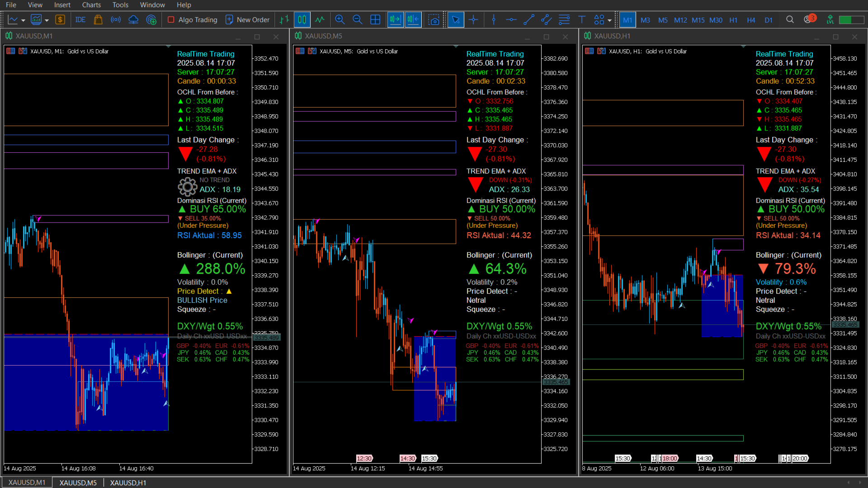This screenshot has width=868, height=488.
Task: Open the File menu
Action: coord(11,5)
